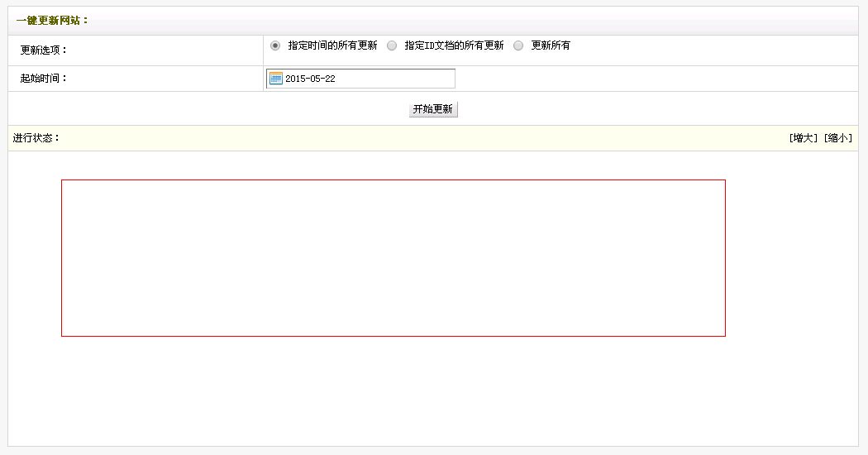Click the [缩小] link to shrink
The width and height of the screenshot is (868, 455).
tap(837, 138)
